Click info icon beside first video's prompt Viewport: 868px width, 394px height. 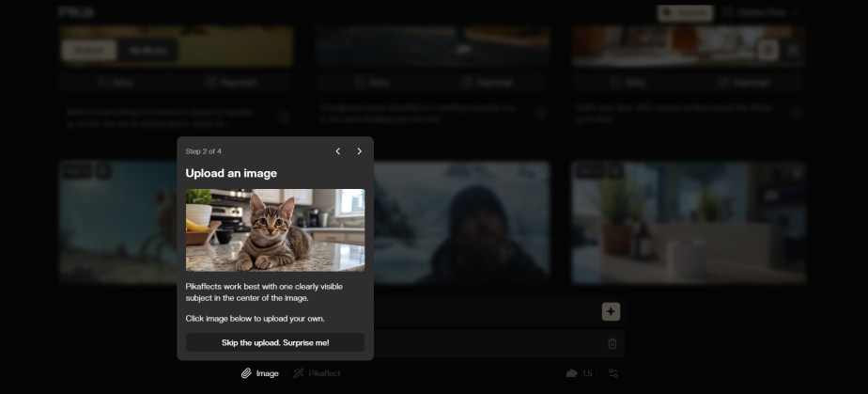click(284, 117)
